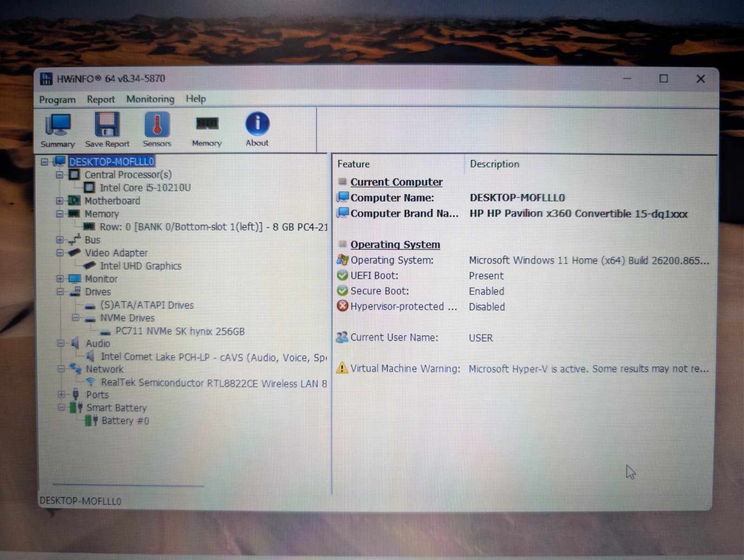Screen dimensions: 744x560
Task: Open the Program menu
Action: [x=57, y=100]
